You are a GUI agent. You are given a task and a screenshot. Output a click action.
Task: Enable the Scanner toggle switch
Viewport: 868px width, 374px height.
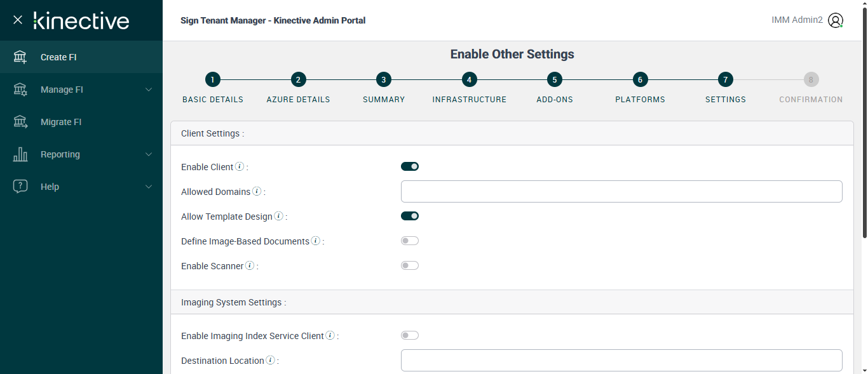(410, 265)
